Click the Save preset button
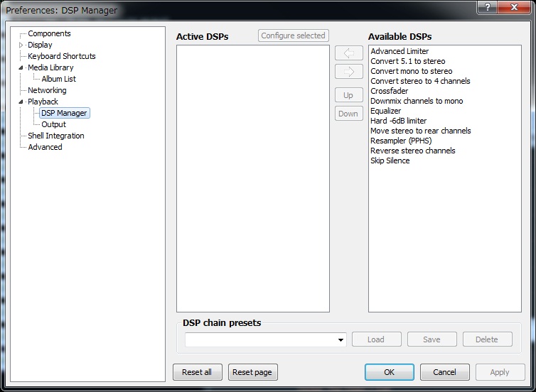 point(432,339)
